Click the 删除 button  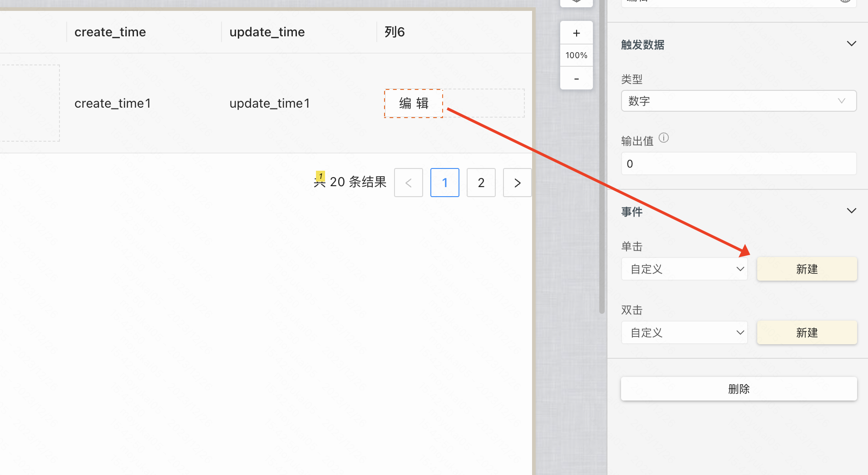pyautogui.click(x=739, y=389)
